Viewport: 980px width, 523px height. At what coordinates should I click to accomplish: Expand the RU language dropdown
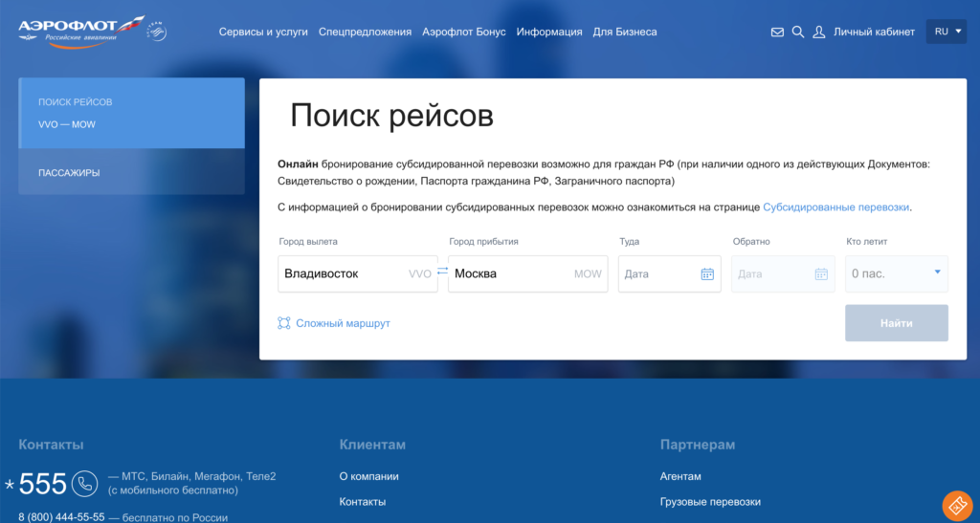pos(946,32)
